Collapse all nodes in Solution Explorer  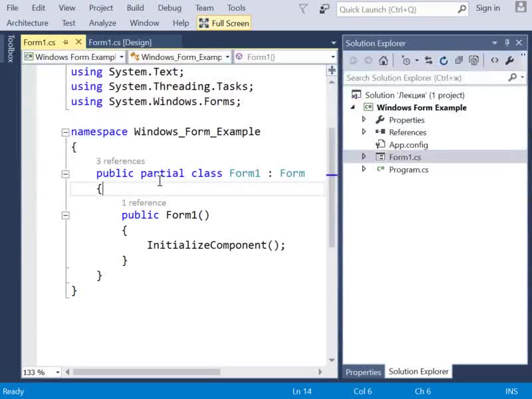point(459,61)
